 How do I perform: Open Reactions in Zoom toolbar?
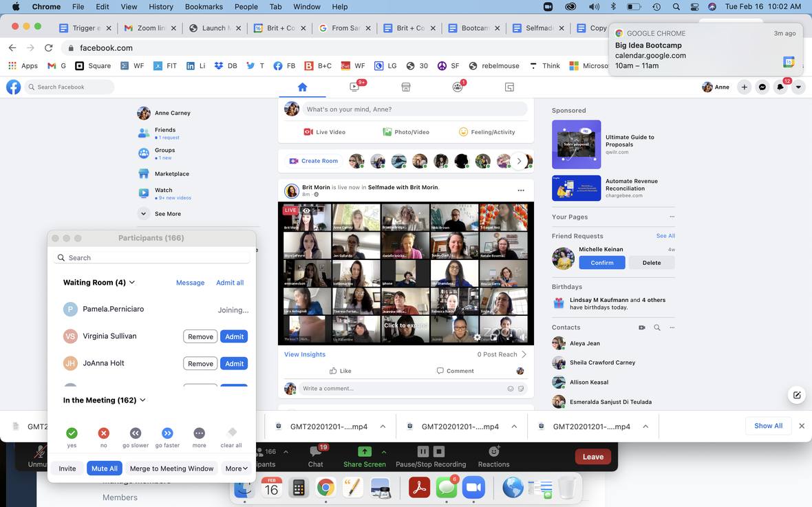click(493, 457)
